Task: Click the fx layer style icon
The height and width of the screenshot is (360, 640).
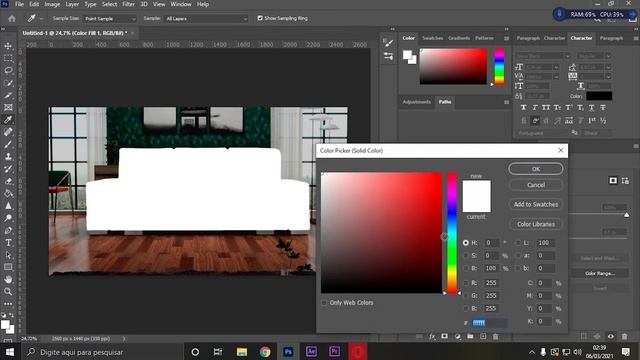Action: pos(432,336)
